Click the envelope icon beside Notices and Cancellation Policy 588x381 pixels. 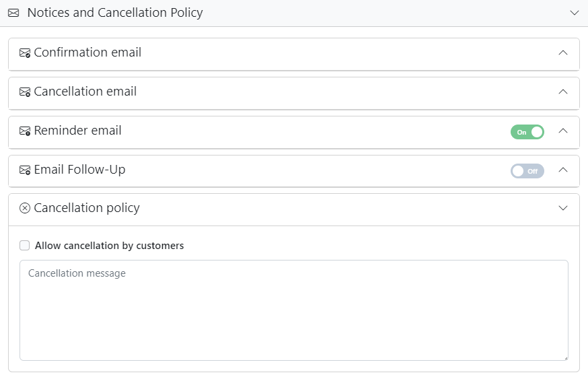[x=13, y=13]
